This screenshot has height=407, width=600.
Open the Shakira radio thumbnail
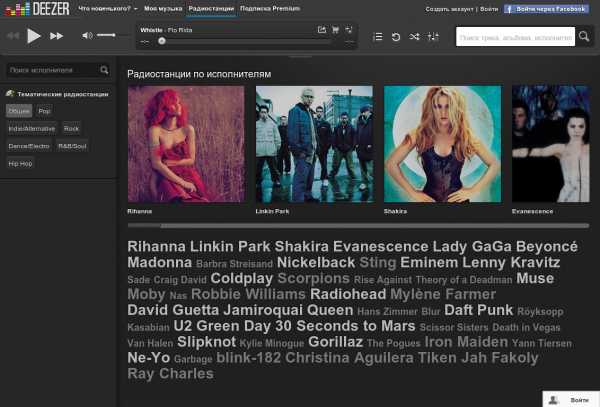442,144
